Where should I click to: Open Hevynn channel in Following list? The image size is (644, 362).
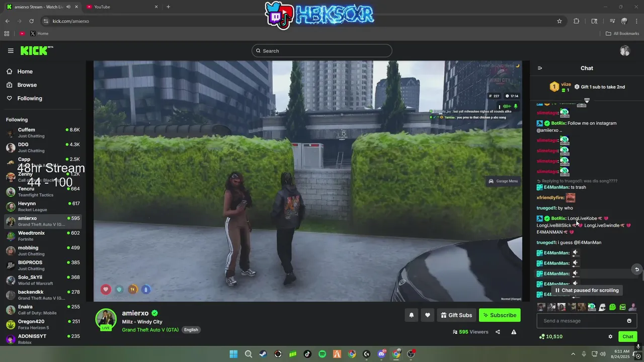[43, 206]
